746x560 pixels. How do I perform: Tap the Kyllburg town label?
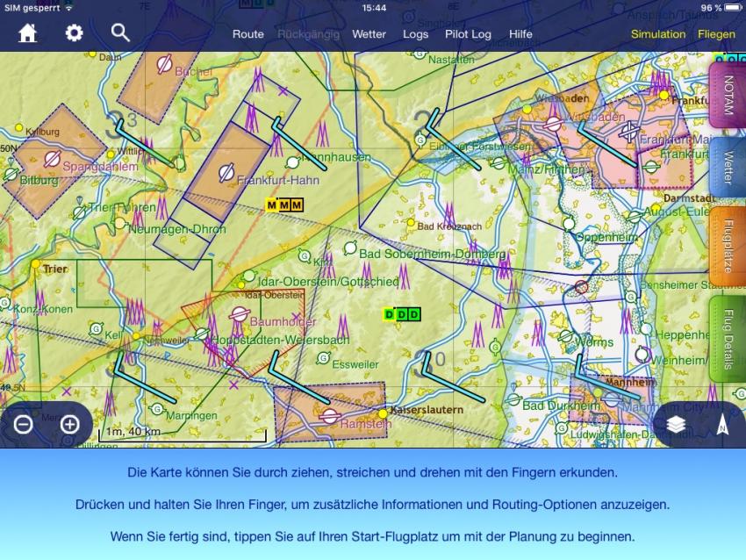coord(42,132)
